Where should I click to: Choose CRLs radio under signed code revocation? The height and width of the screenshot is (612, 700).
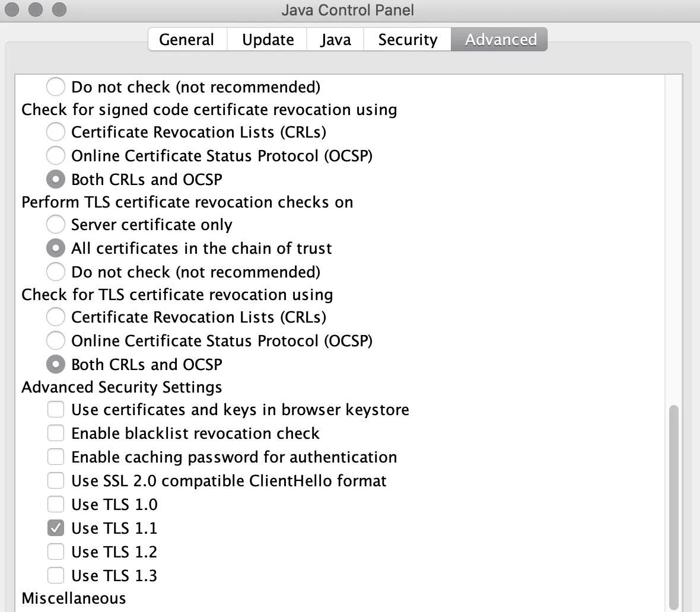click(x=56, y=132)
